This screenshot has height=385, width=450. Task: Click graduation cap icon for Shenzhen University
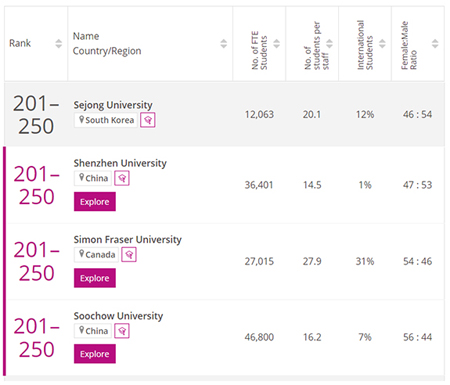(122, 178)
